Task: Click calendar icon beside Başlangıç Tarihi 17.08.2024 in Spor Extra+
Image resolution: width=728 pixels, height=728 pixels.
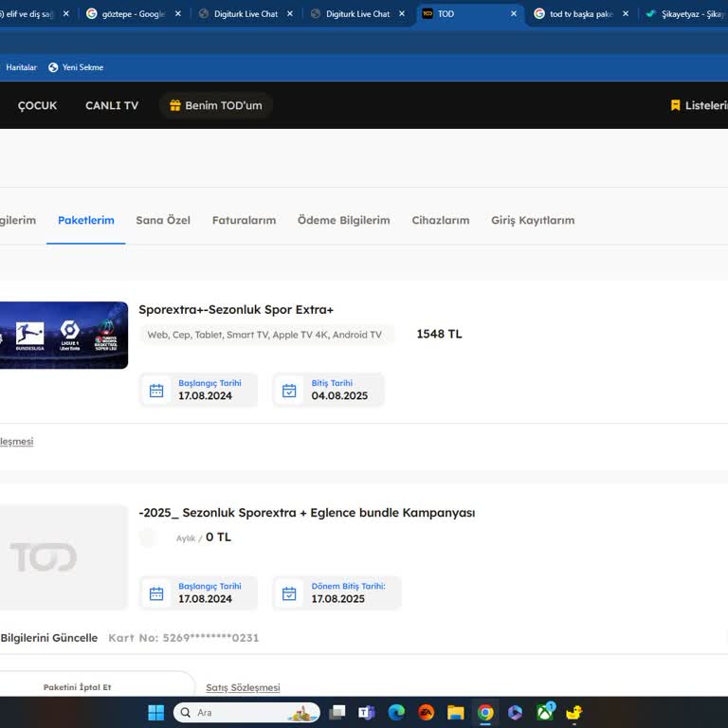Action: (156, 391)
